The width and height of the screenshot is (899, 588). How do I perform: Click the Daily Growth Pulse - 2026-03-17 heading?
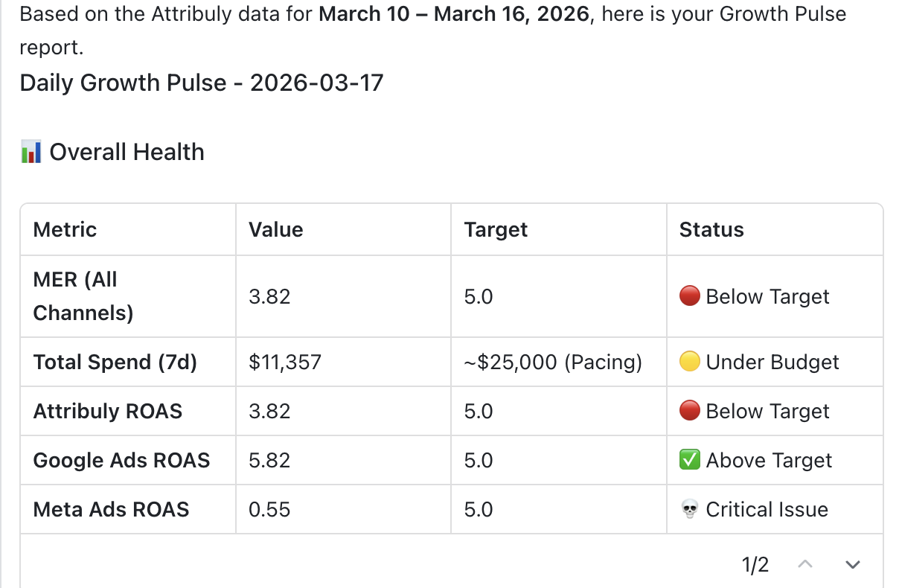[x=202, y=83]
